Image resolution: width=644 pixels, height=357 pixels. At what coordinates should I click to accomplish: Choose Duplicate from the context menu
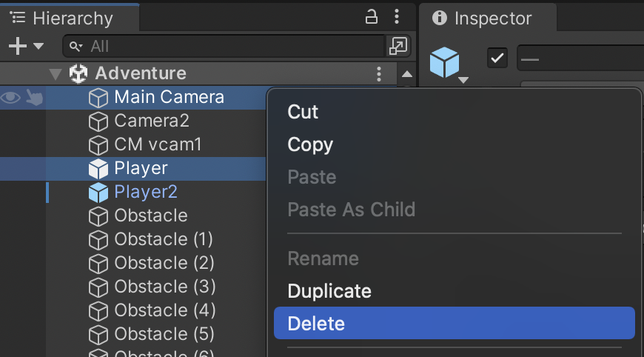329,291
